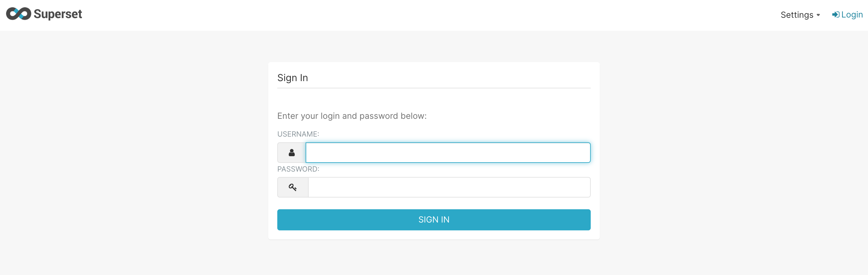The width and height of the screenshot is (868, 275).
Task: Click Settings in the top navigation bar
Action: click(x=797, y=15)
